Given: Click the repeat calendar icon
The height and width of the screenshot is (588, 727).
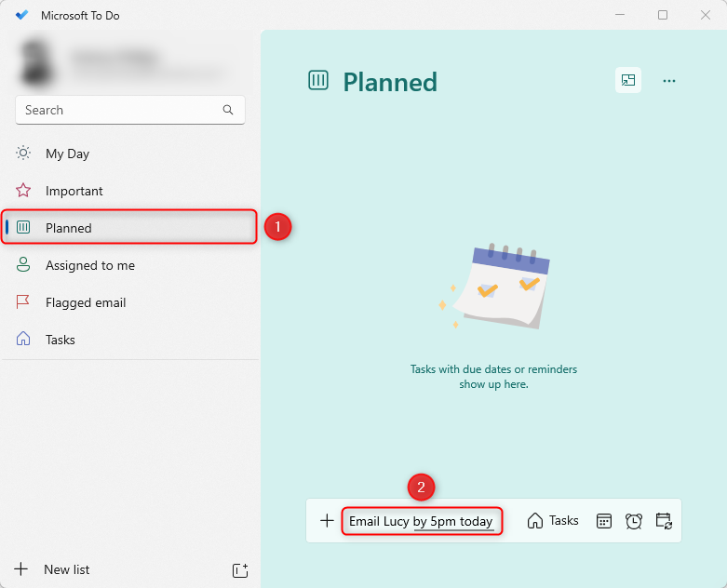Looking at the screenshot, I should click(x=664, y=521).
